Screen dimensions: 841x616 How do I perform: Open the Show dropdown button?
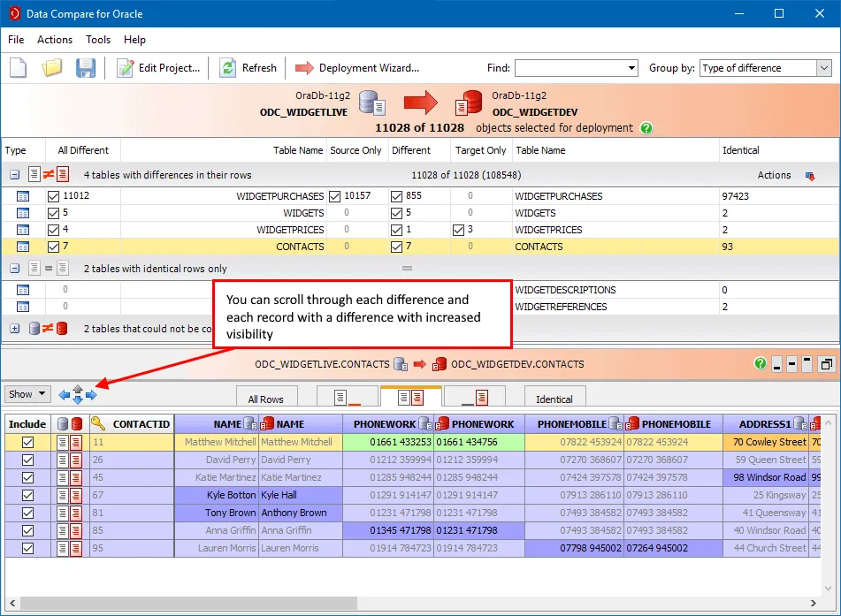tap(27, 394)
